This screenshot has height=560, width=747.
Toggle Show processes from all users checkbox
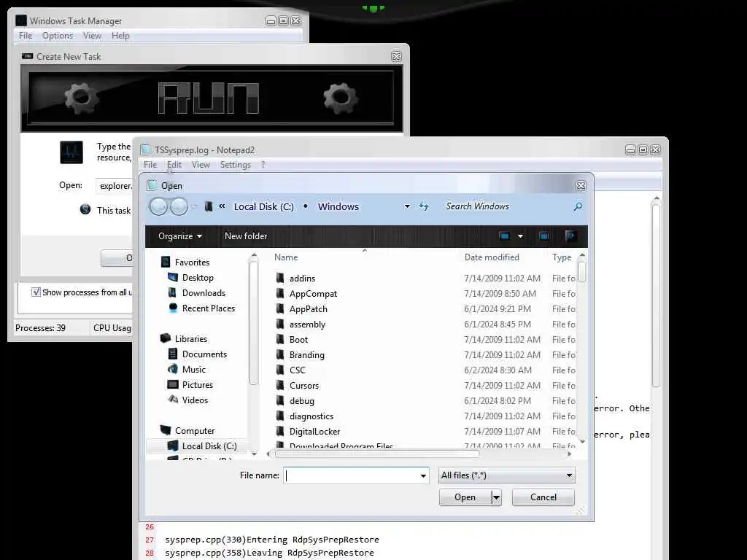pyautogui.click(x=36, y=292)
